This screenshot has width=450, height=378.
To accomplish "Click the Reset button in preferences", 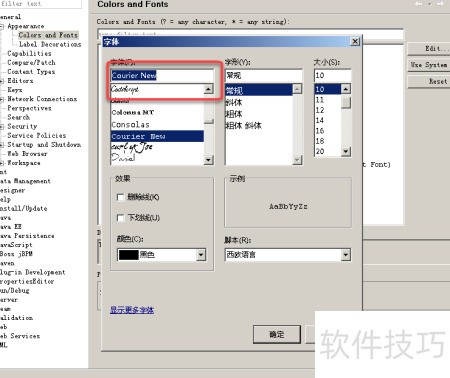I will pyautogui.click(x=429, y=81).
